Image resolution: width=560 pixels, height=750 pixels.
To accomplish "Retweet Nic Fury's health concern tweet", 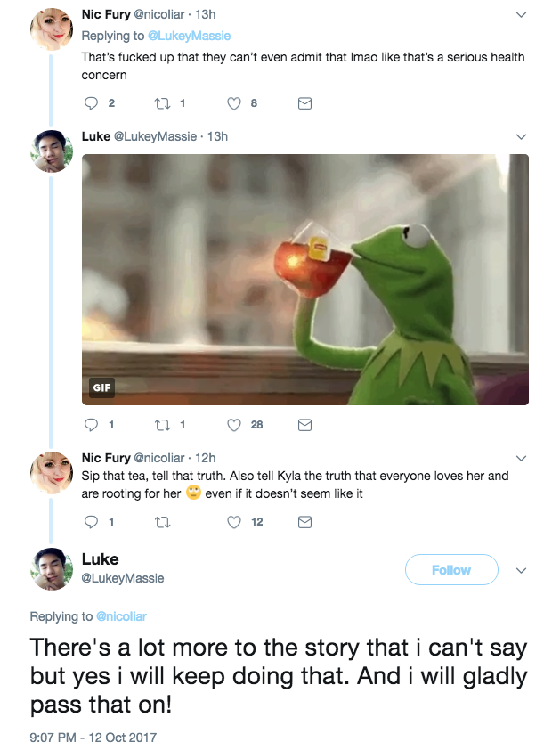I will point(162,103).
